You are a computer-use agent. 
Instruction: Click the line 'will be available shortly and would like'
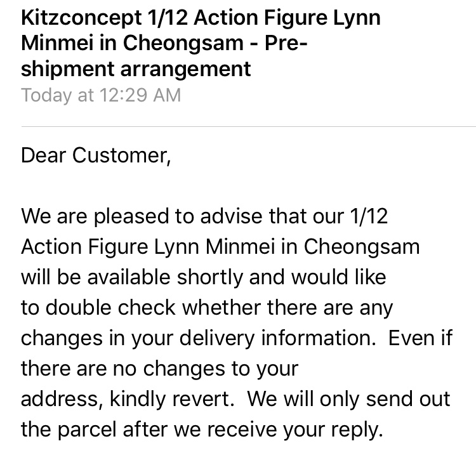coord(203,278)
